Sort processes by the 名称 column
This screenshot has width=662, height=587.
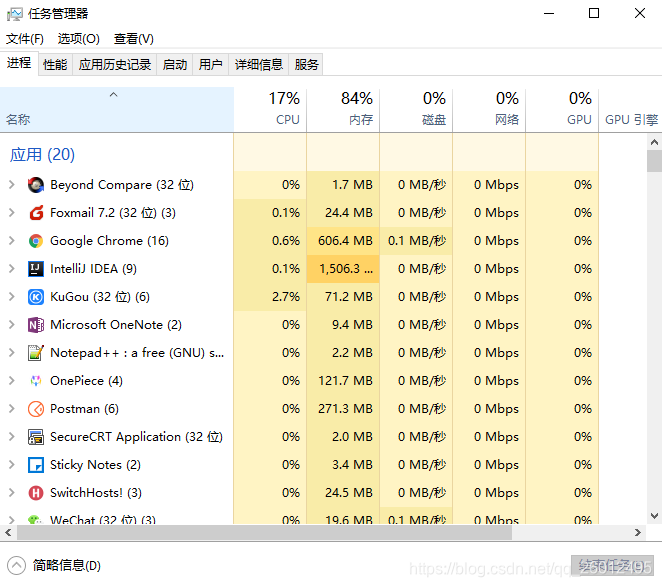click(117, 109)
